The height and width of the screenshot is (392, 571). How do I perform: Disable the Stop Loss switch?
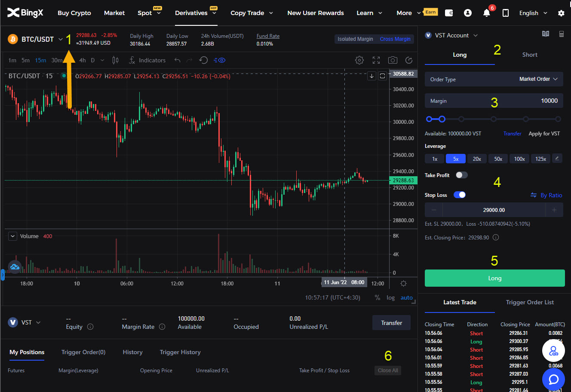point(460,195)
